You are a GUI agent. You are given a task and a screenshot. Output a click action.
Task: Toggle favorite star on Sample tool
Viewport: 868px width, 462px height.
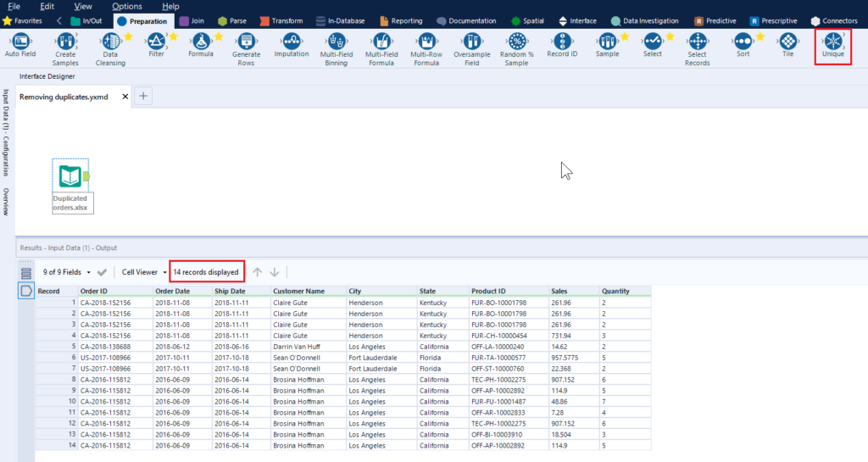pyautogui.click(x=625, y=36)
